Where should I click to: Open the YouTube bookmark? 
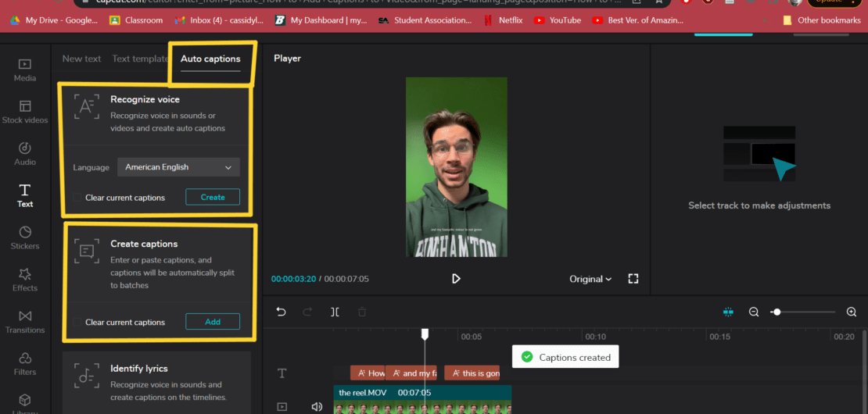(x=557, y=20)
